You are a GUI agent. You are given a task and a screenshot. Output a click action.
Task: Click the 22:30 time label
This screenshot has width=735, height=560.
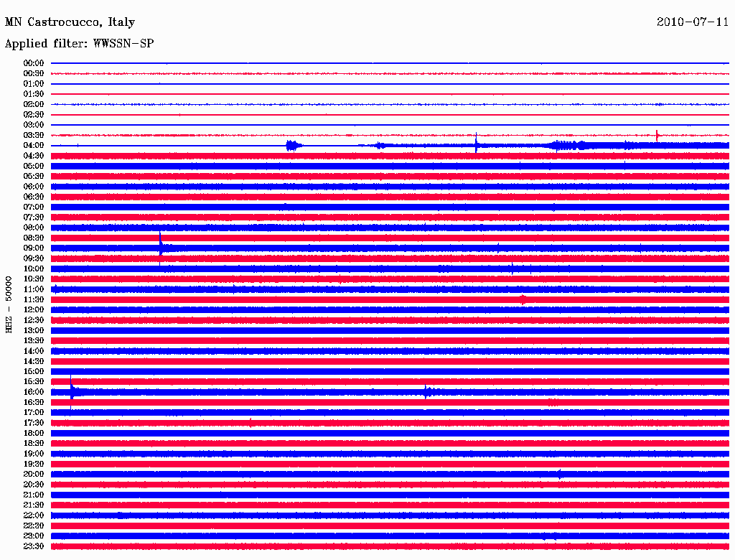(x=34, y=526)
